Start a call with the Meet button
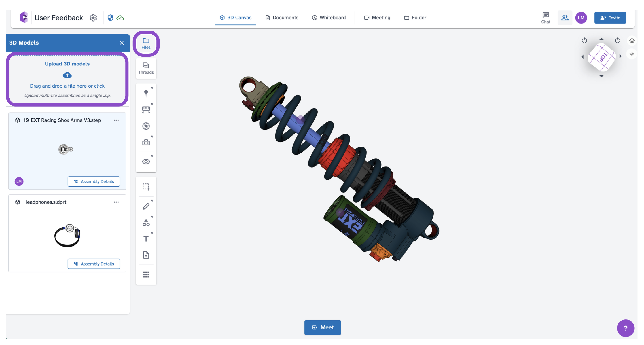644x345 pixels. [x=323, y=327]
